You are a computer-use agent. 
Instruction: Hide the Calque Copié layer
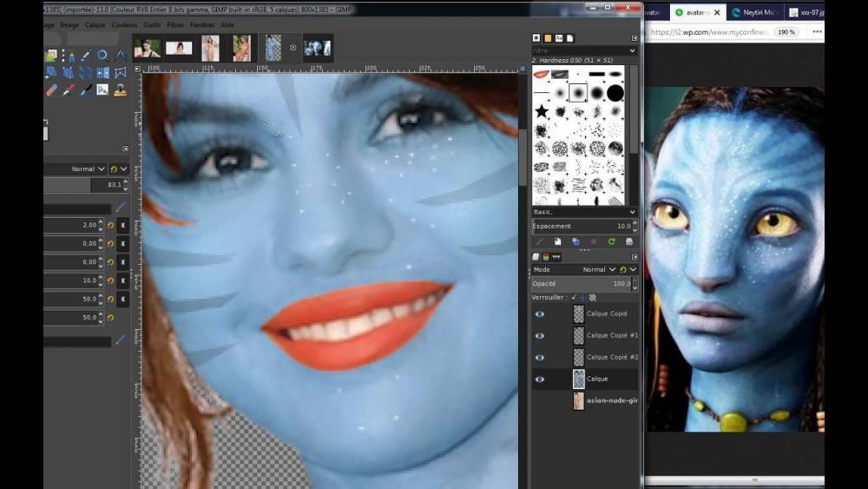click(540, 314)
